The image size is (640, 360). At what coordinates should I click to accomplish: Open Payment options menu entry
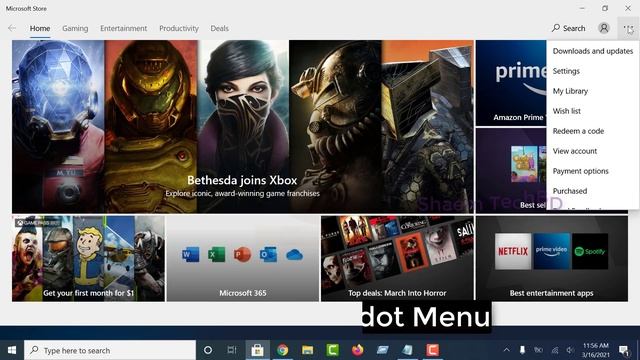coord(593,171)
